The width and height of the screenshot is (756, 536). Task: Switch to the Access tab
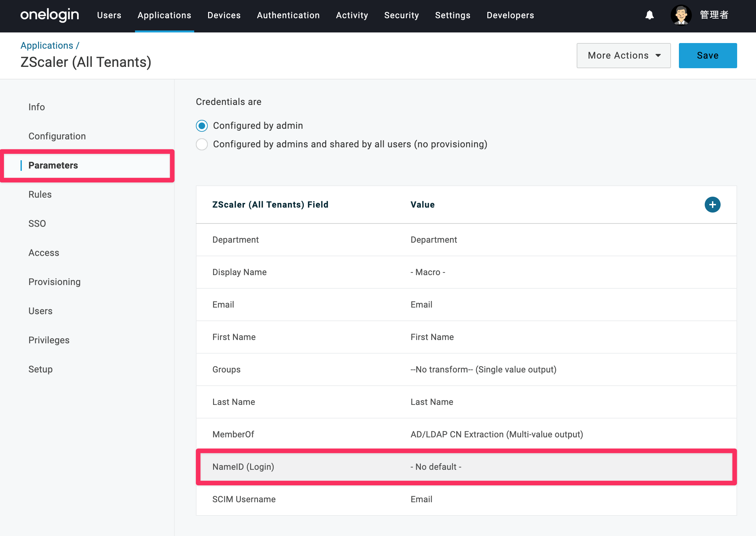[x=44, y=253]
